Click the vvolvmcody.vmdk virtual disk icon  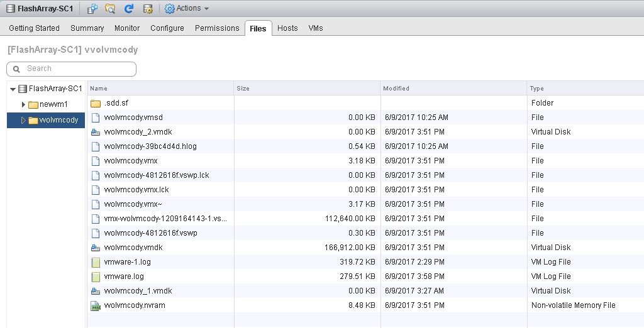click(x=96, y=248)
